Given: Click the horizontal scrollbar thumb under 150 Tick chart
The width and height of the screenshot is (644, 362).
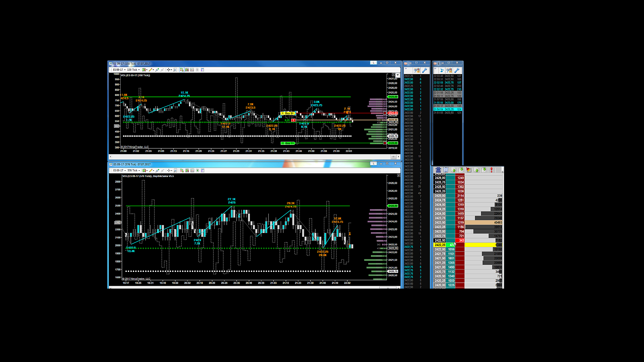Looking at the screenshot, I should pyautogui.click(x=393, y=157).
